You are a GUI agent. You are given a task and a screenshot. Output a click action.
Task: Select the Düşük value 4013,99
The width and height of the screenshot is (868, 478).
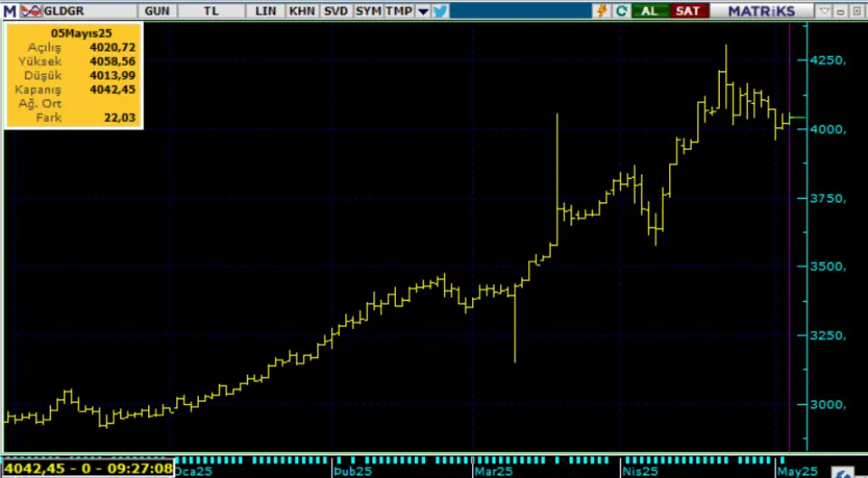pos(112,75)
